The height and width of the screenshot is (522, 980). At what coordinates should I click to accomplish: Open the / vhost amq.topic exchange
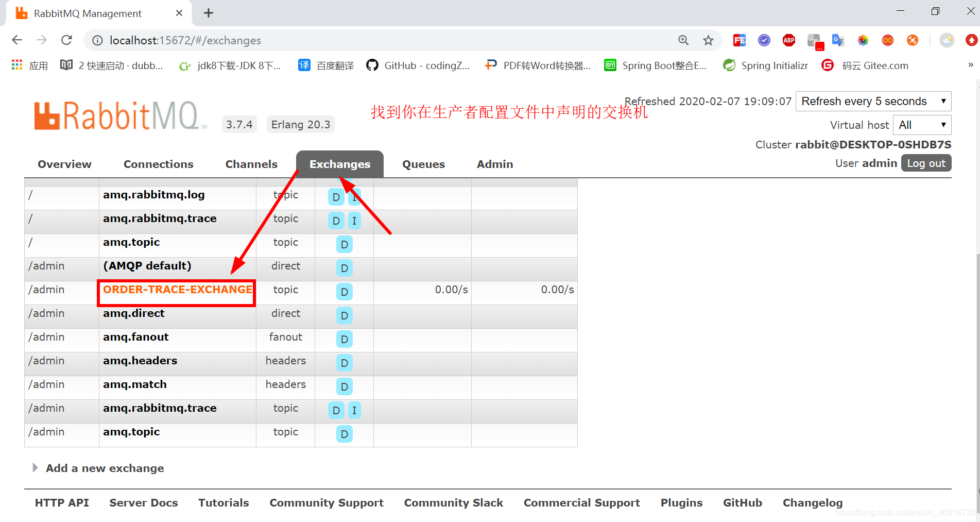click(131, 242)
